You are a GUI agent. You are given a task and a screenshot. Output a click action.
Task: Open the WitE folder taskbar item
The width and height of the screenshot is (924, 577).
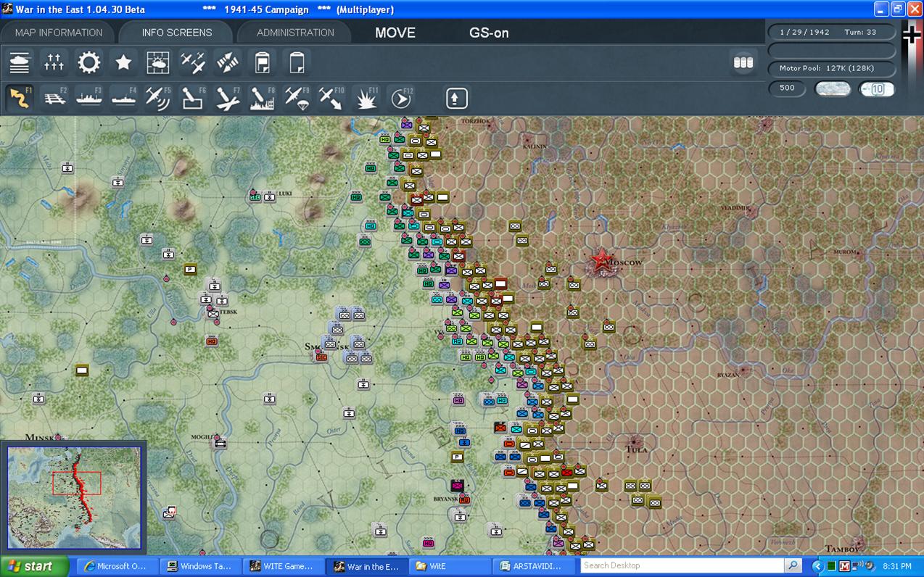click(449, 566)
